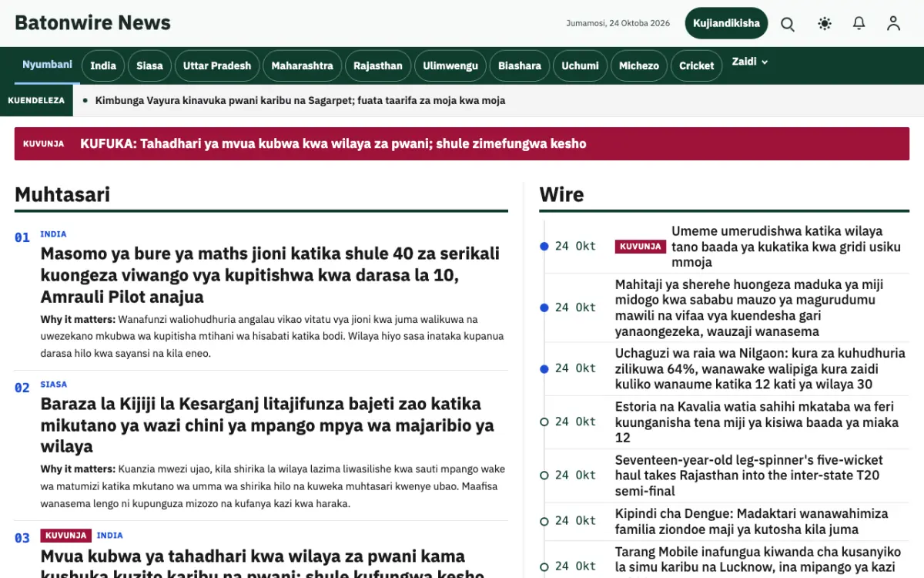Click 24 Okt timestamp beside Kipindi cha Dengue

(x=575, y=521)
